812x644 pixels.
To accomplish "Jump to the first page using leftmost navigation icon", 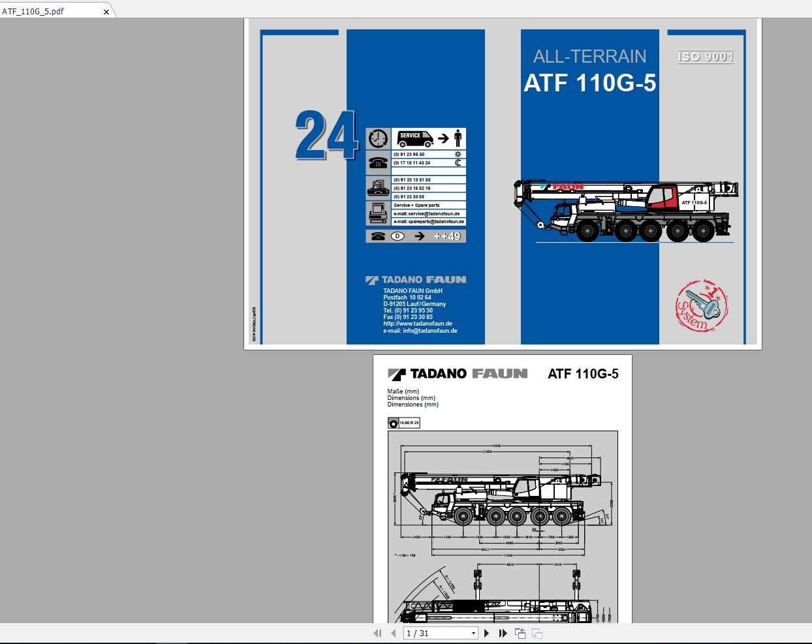I will 377,633.
